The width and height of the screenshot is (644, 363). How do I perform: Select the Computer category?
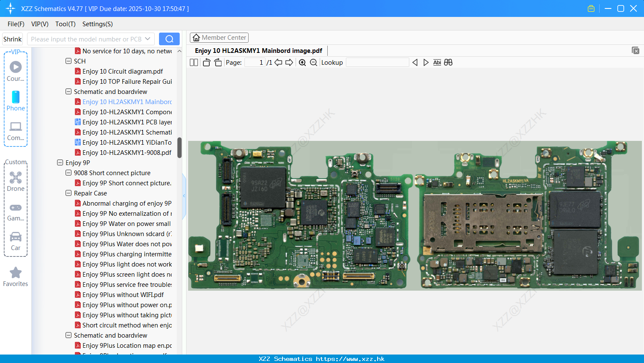click(x=16, y=131)
